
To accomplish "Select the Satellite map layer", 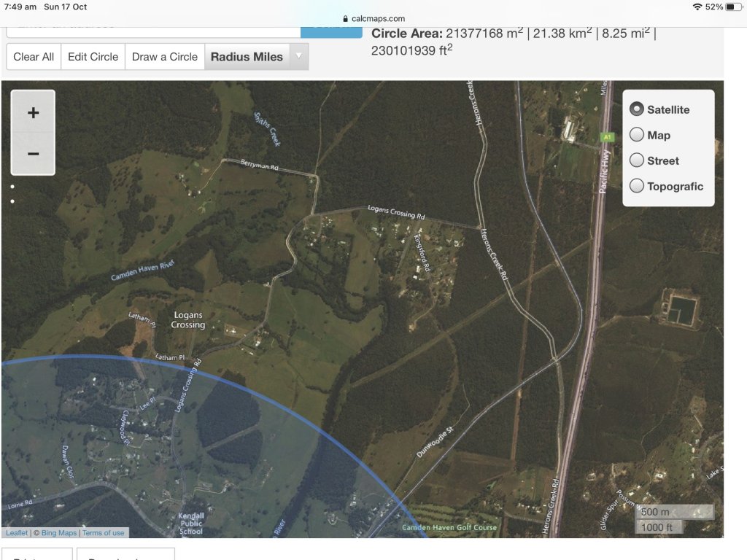I will pos(637,109).
